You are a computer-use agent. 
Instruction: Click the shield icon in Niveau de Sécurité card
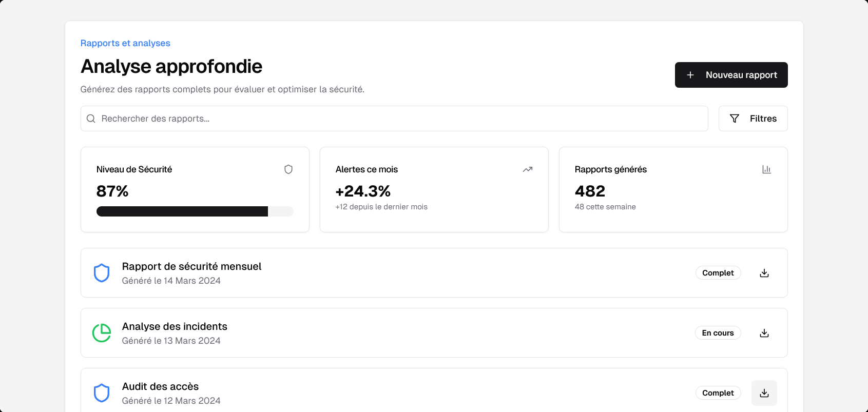click(x=288, y=169)
